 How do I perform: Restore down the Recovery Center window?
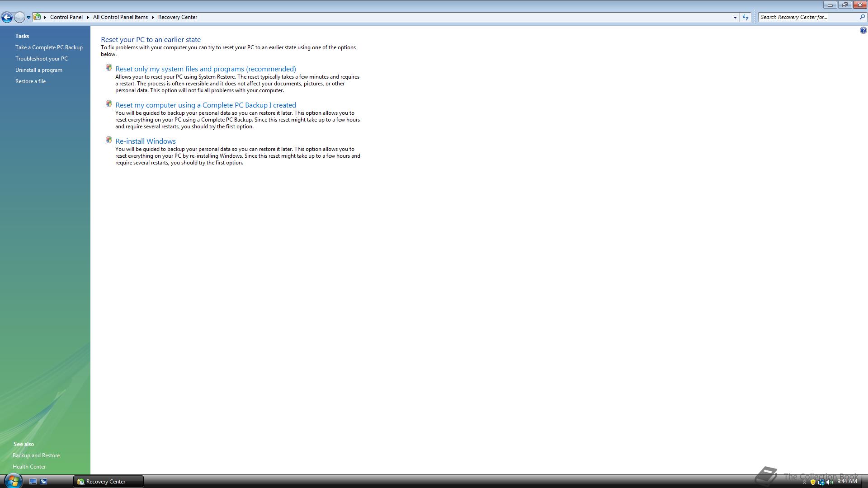pyautogui.click(x=844, y=5)
